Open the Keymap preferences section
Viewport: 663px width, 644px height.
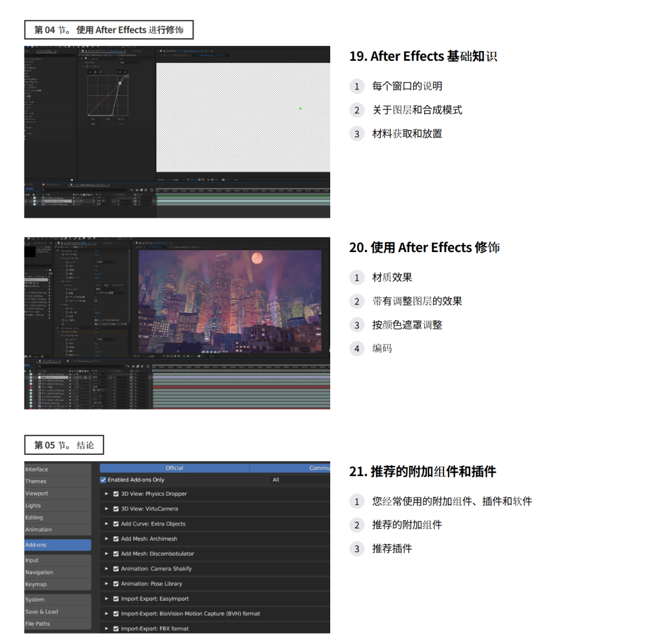(58, 584)
